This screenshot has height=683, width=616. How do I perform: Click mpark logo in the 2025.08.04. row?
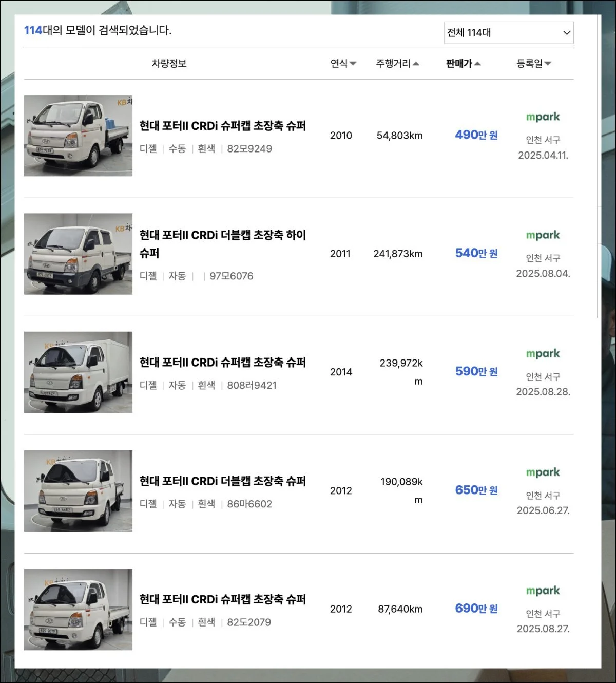(543, 235)
